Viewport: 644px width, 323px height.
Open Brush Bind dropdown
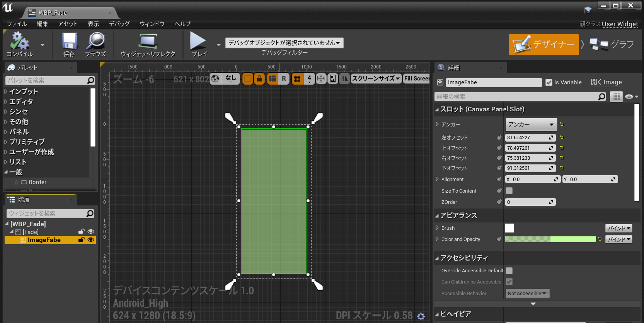click(x=618, y=228)
